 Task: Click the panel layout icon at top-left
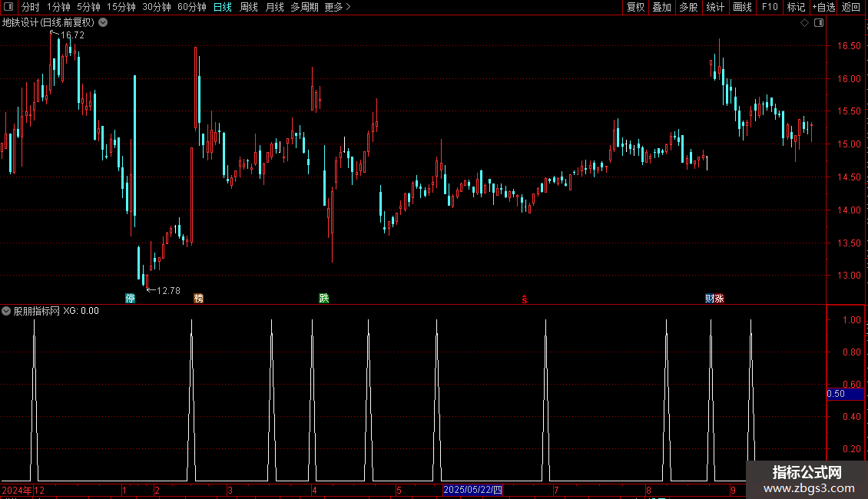8,7
